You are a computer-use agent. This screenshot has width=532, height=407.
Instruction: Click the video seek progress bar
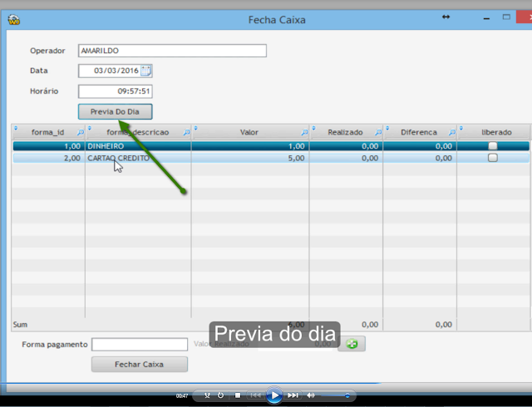click(266, 384)
